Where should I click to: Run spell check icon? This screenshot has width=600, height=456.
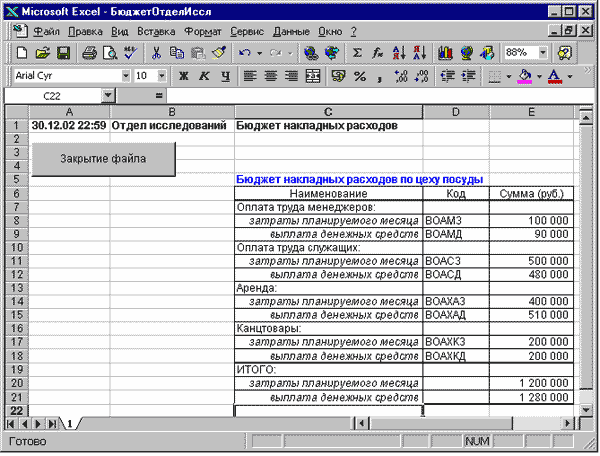[131, 53]
